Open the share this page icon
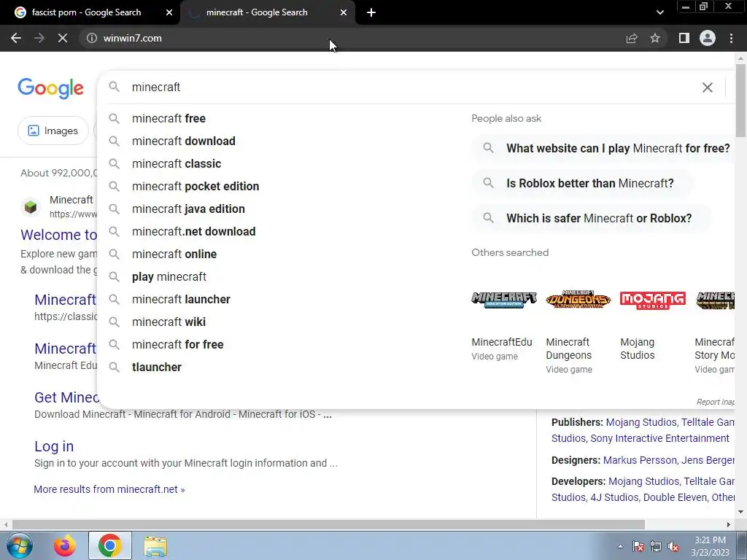The width and height of the screenshot is (747, 560). (632, 38)
